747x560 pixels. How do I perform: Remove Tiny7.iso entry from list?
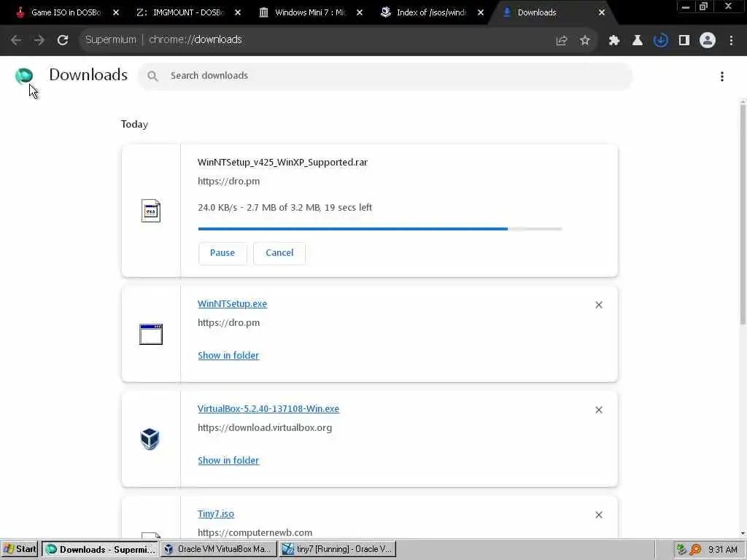tap(599, 515)
